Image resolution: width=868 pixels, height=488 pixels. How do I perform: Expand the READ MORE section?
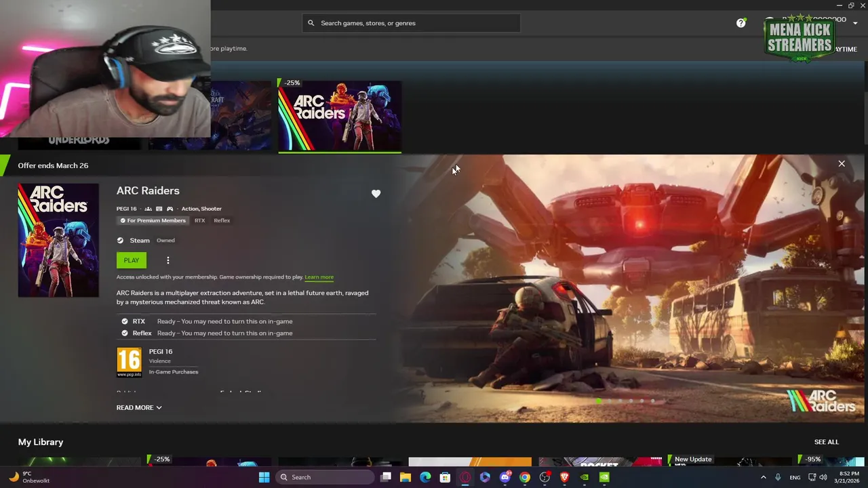[139, 407]
